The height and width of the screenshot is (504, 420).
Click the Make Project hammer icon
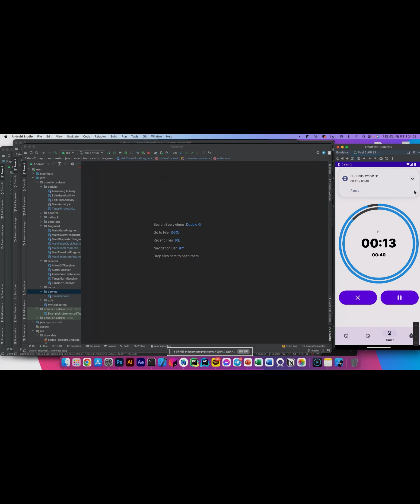click(55, 153)
